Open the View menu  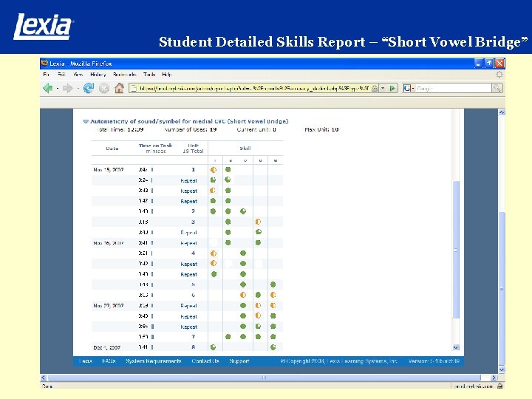[x=78, y=75]
